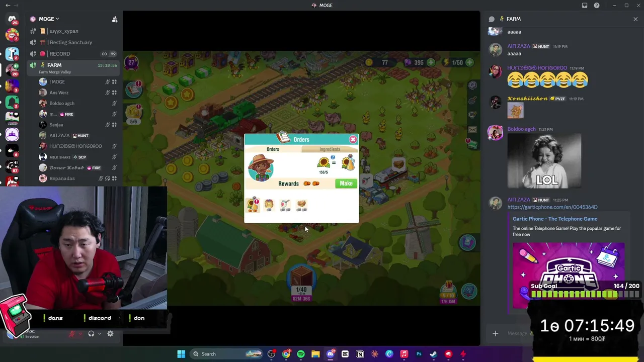The height and width of the screenshot is (362, 644).
Task: Click user Empanadas in voice list
Action: click(62, 178)
